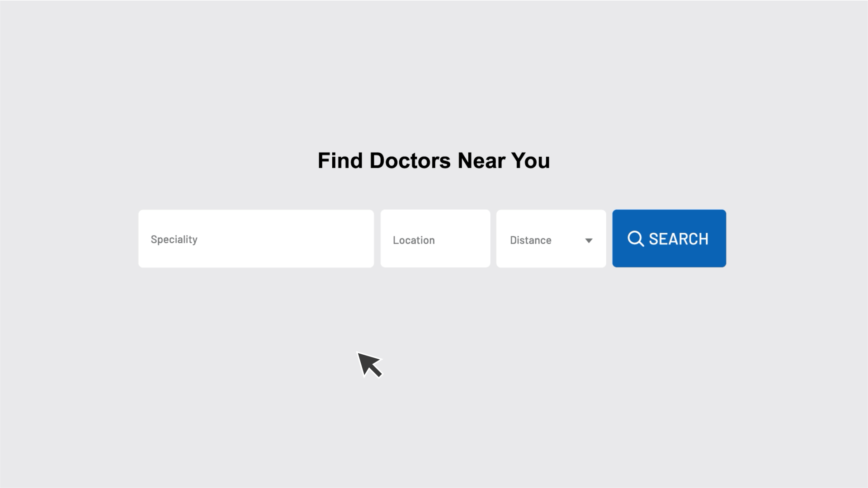Click inside the Speciality field
Screen dimensions: 868x488
(x=256, y=239)
